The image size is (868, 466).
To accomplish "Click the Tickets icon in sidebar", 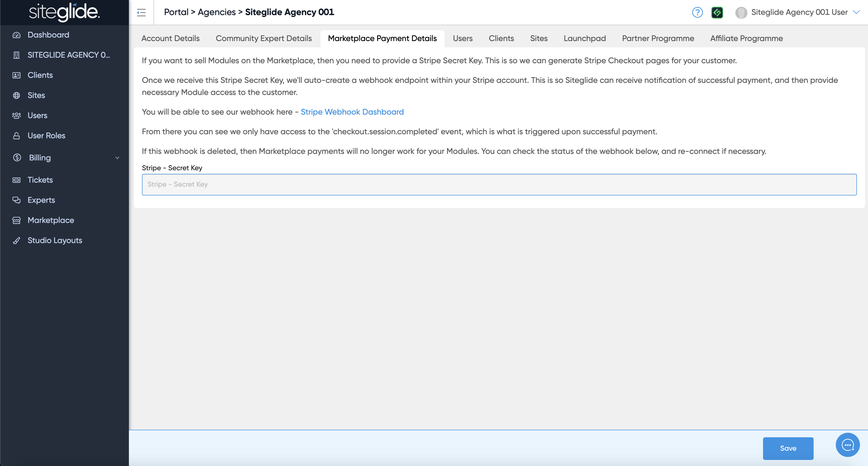I will (x=17, y=180).
